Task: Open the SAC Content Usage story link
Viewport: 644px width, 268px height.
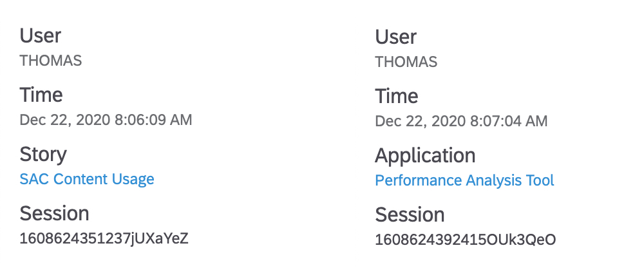Action: pyautogui.click(x=87, y=179)
